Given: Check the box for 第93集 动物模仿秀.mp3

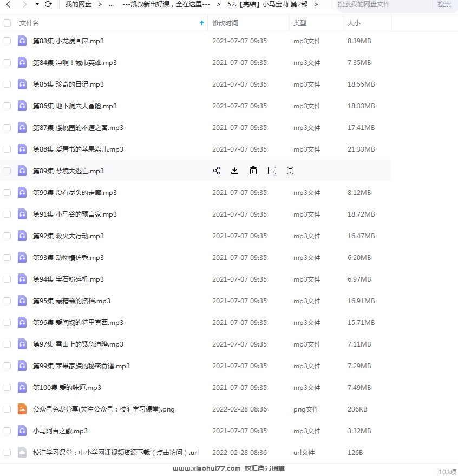Looking at the screenshot, I should 7,257.
